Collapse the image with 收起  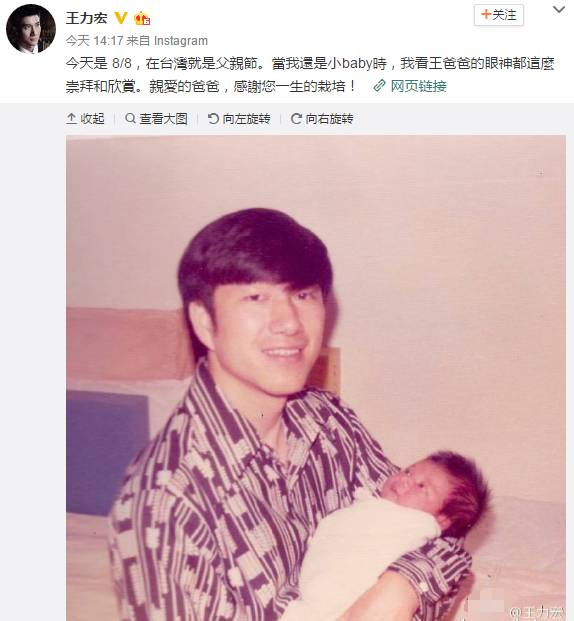[86, 118]
